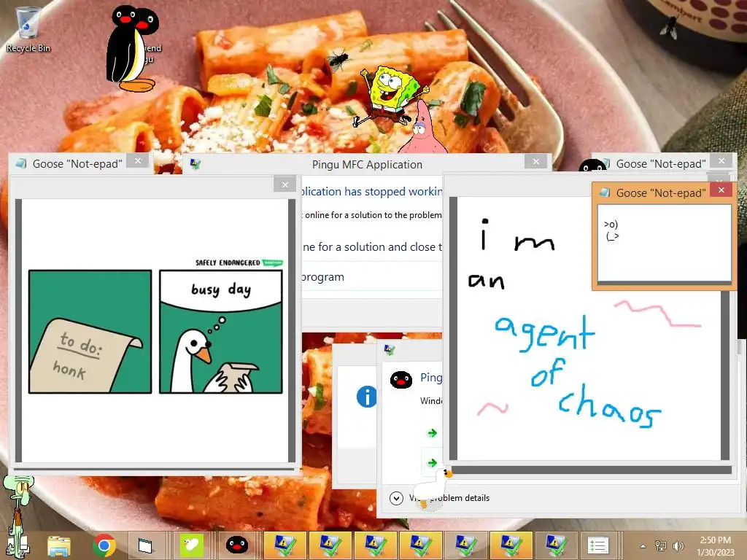The height and width of the screenshot is (560, 747).
Task: Click in the orange Not-epad text area
Action: click(664, 243)
